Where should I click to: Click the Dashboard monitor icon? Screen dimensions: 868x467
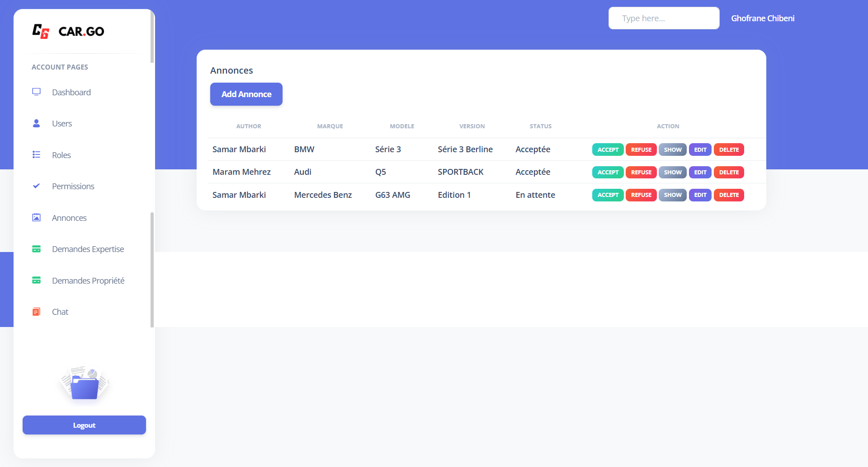click(x=37, y=92)
